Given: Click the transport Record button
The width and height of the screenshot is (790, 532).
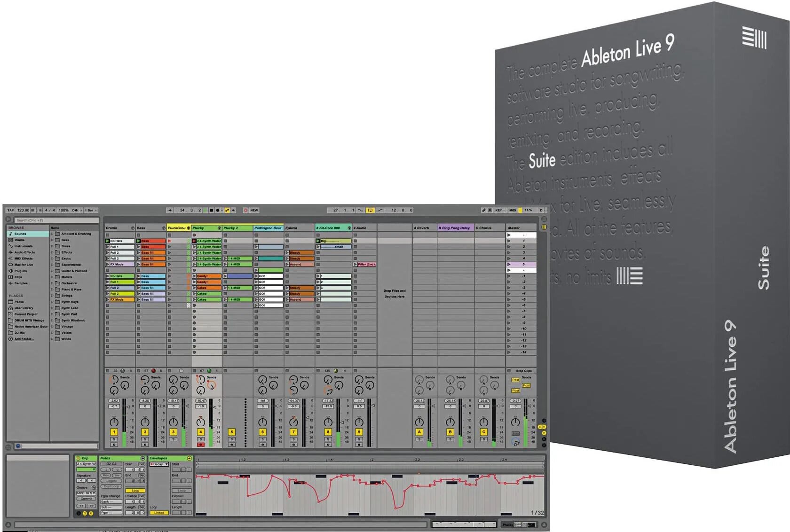Looking at the screenshot, I should 217,211.
